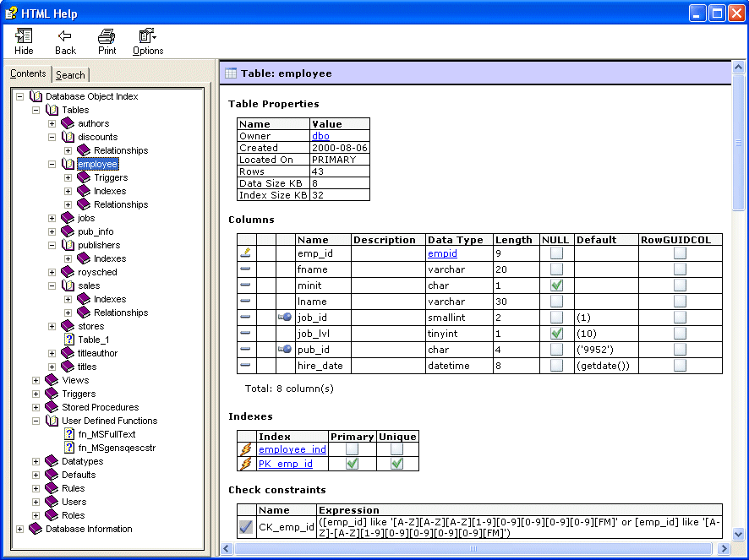Image resolution: width=749 pixels, height=560 pixels.
Task: Expand the Stored Procedures node
Action: click(36, 407)
